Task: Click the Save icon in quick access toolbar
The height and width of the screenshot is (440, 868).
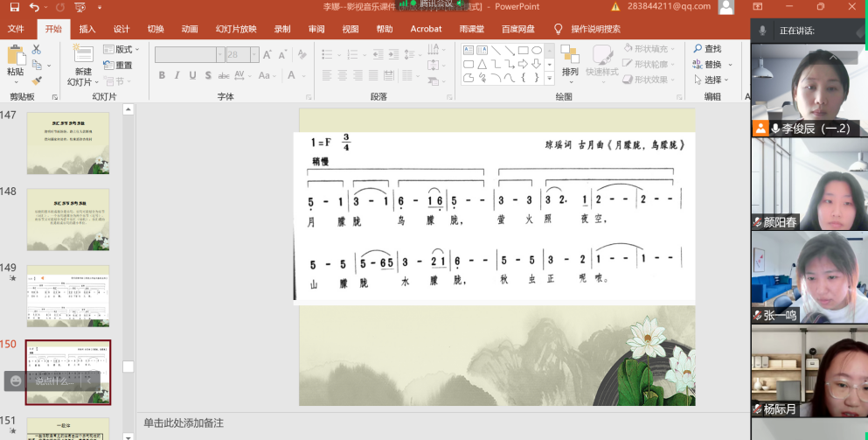Action: [14, 7]
